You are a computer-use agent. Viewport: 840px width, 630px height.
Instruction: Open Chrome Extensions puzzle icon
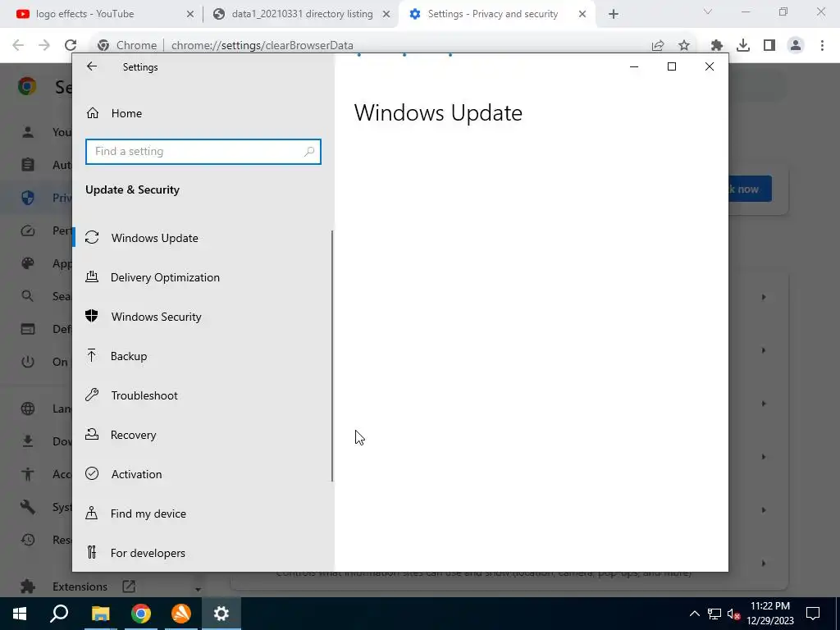717,46
